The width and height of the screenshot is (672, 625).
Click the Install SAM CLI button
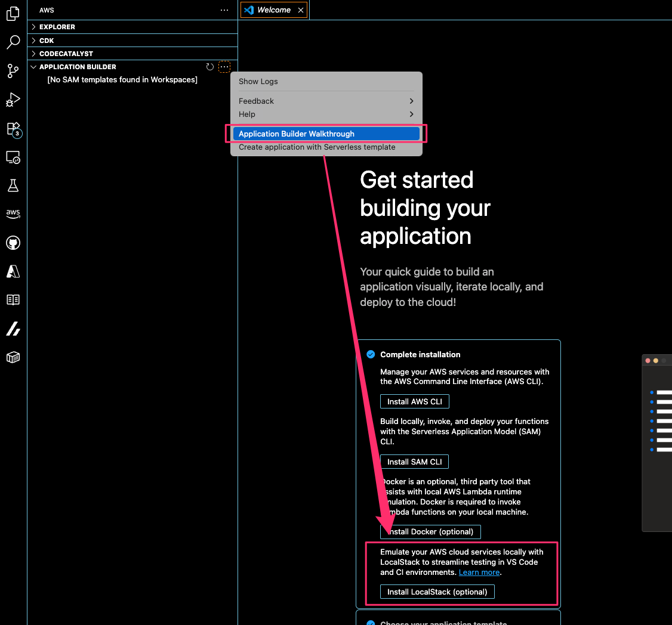414,462
